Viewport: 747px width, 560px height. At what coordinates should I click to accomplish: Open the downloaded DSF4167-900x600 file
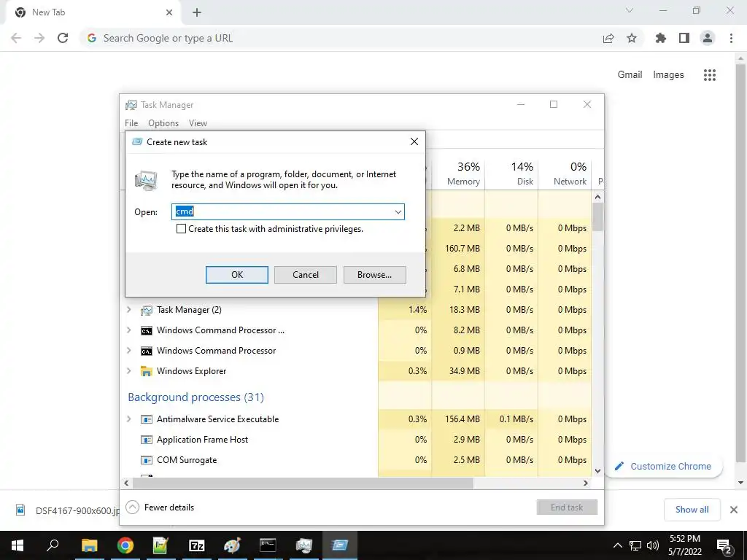[66, 510]
